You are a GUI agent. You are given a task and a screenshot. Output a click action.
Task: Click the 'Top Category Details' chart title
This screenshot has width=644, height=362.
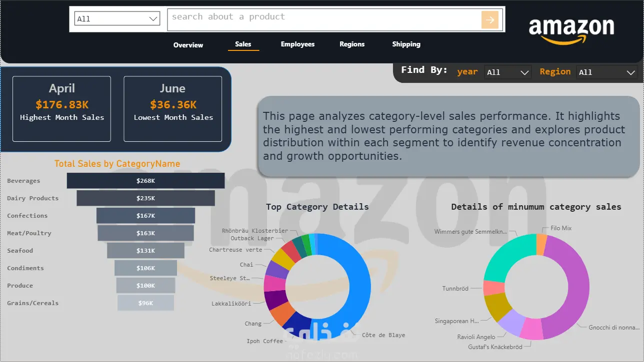point(317,207)
